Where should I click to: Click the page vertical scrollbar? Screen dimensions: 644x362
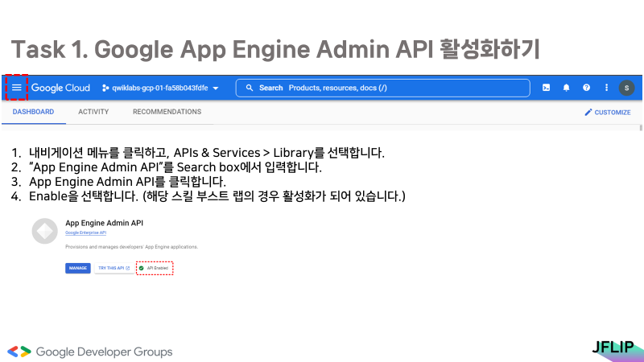pyautogui.click(x=641, y=128)
